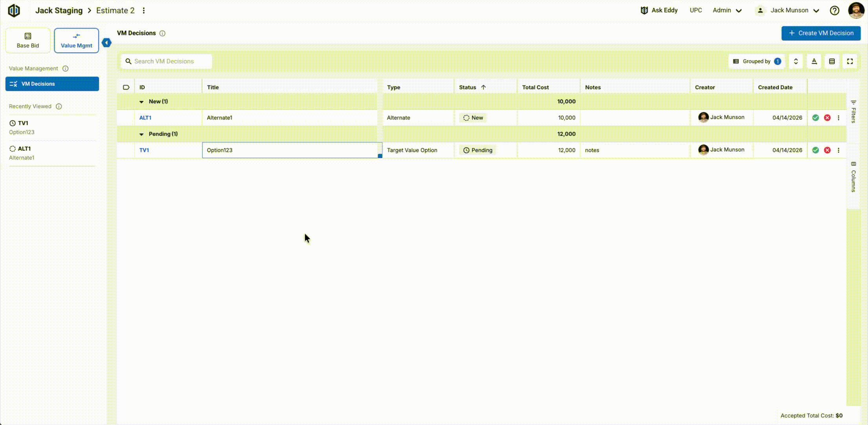Click the row density toolbar icon
This screenshot has width=868, height=425.
coord(832,61)
